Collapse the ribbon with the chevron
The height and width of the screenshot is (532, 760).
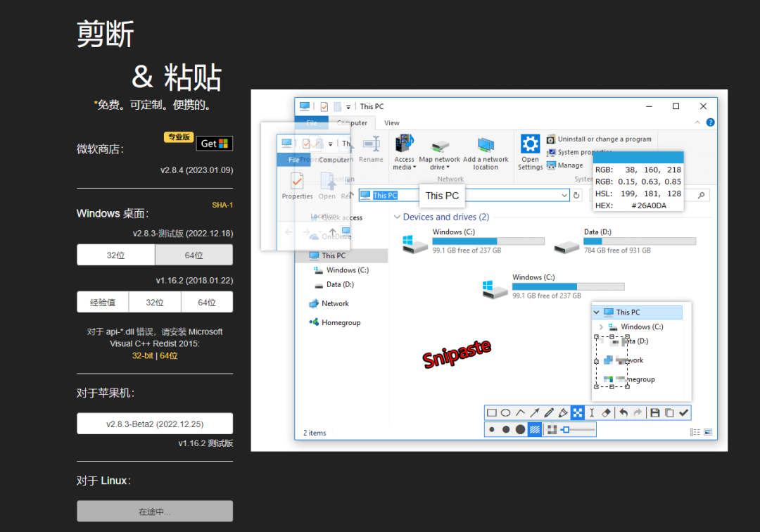pyautogui.click(x=697, y=122)
